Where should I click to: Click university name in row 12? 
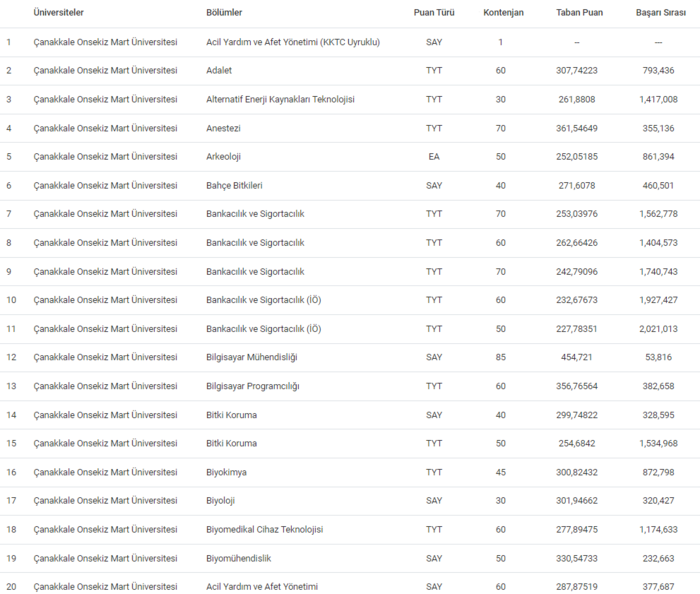(105, 357)
